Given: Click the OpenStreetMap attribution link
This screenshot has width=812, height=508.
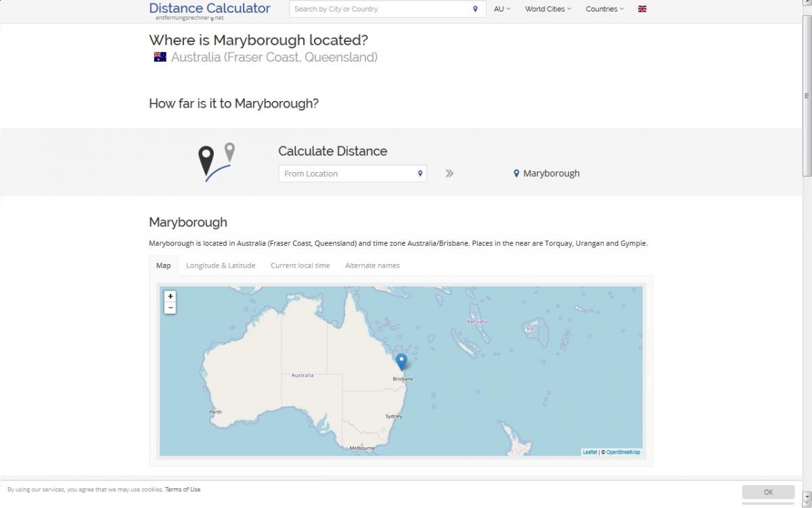Looking at the screenshot, I should [623, 452].
